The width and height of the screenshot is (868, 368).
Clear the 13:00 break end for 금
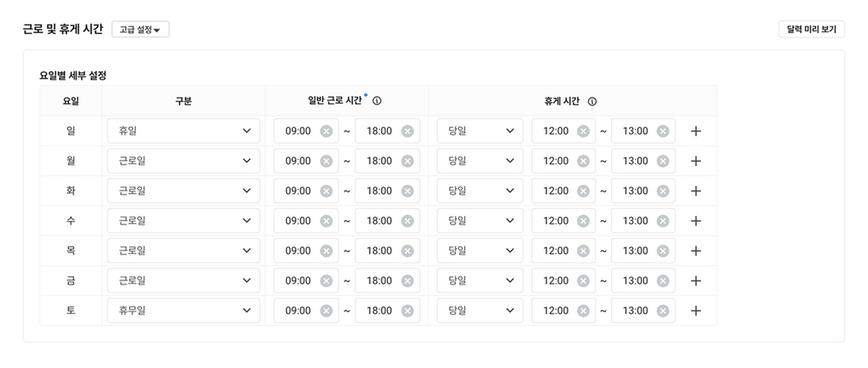[x=663, y=281]
